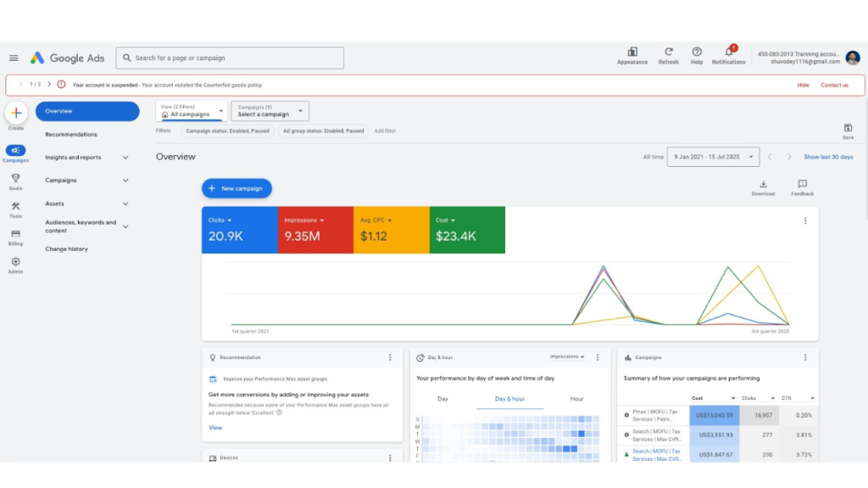
Task: Go to previous date range
Action: click(x=770, y=157)
